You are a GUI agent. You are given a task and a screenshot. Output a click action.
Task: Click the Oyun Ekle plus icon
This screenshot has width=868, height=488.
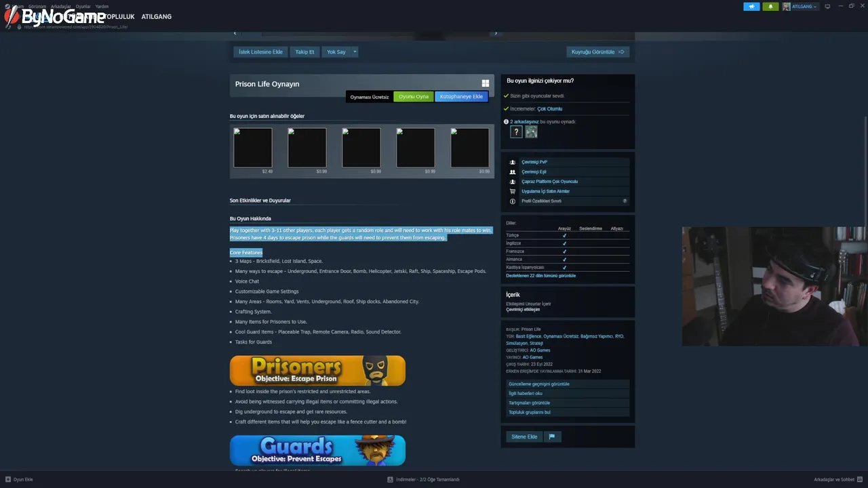[8, 479]
